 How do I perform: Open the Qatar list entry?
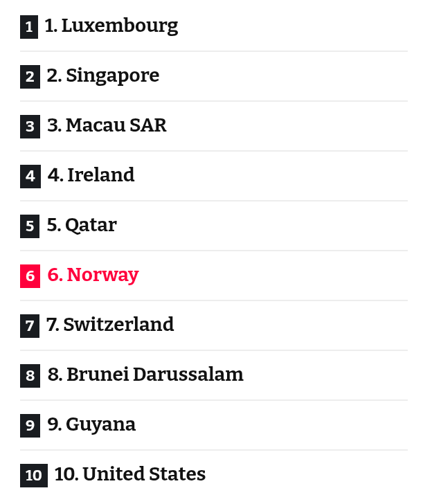point(82,226)
